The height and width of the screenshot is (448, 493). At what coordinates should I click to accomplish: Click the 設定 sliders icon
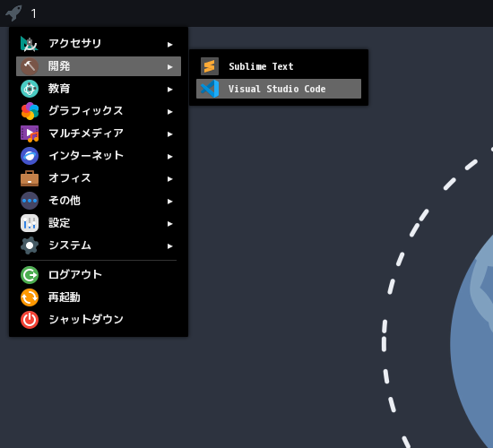(x=30, y=223)
